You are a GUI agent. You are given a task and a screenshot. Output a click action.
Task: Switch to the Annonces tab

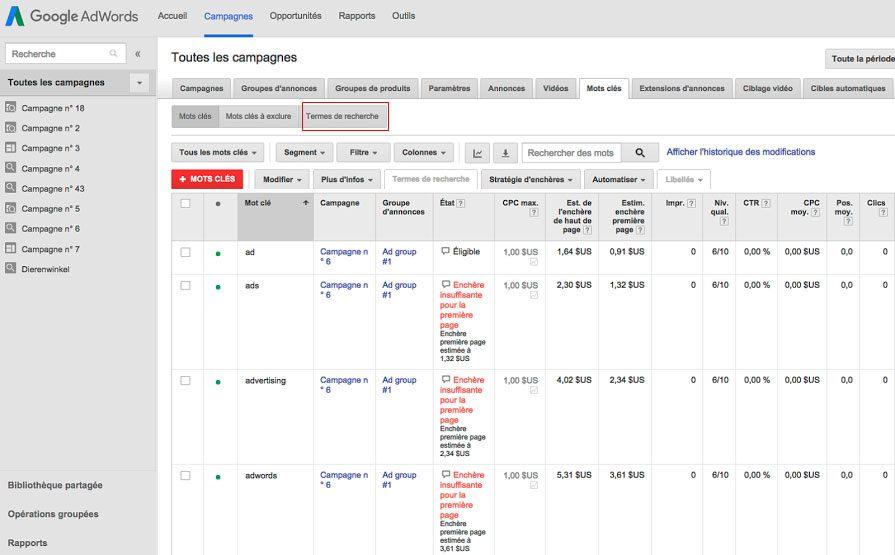506,89
